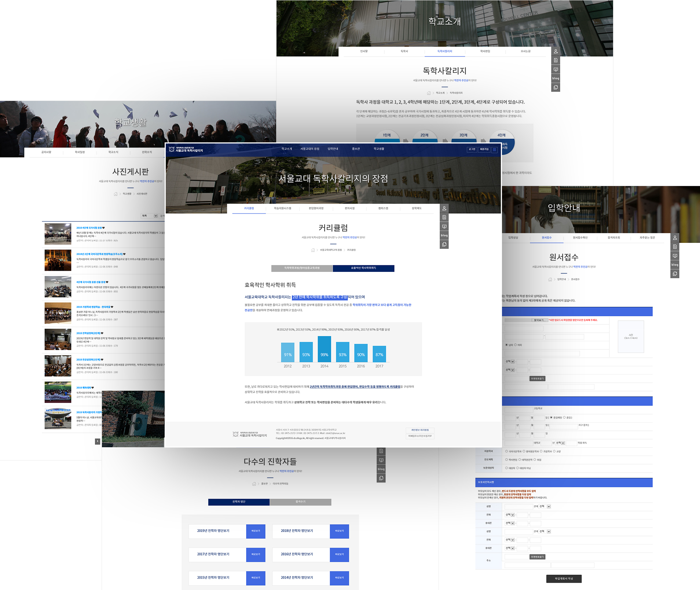This screenshot has width=700, height=590.
Task: Click the document quick icon on the 원서접수 page
Action: 675,247
